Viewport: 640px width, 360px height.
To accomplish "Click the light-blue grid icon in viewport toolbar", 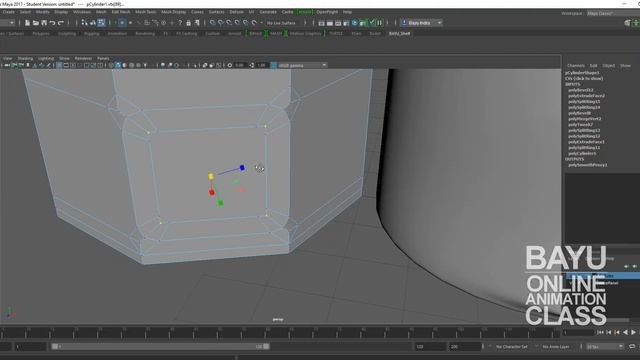I will pos(60,65).
